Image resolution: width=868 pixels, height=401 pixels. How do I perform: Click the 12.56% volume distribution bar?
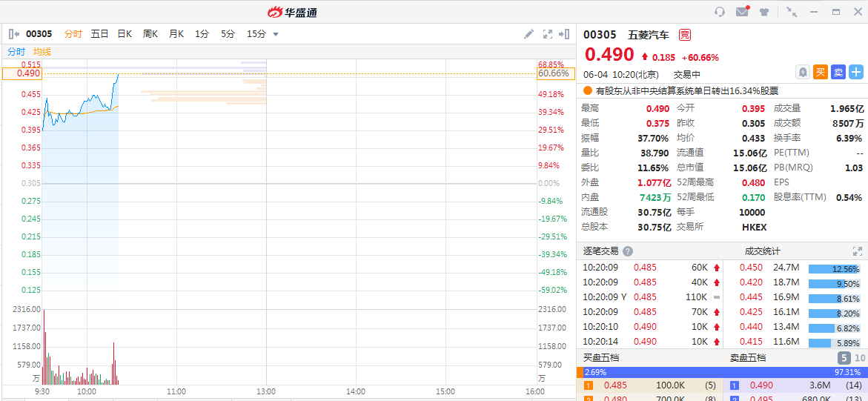pos(834,268)
